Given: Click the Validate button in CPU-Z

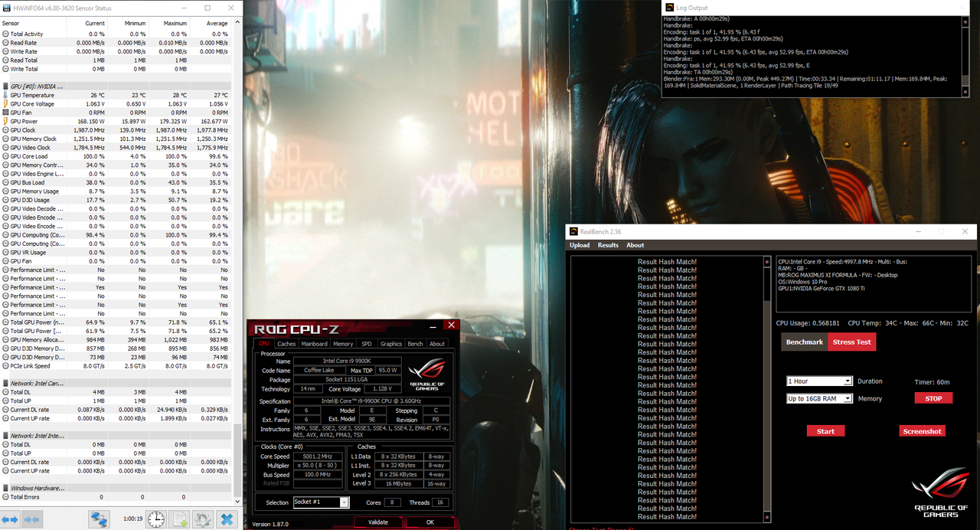Looking at the screenshot, I should pyautogui.click(x=377, y=522).
